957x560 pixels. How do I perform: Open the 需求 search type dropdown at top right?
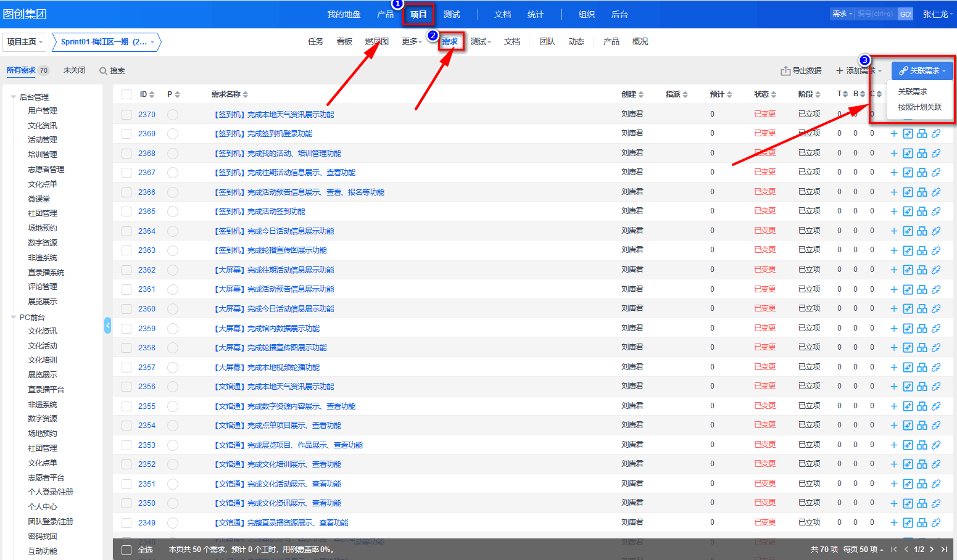tap(842, 14)
